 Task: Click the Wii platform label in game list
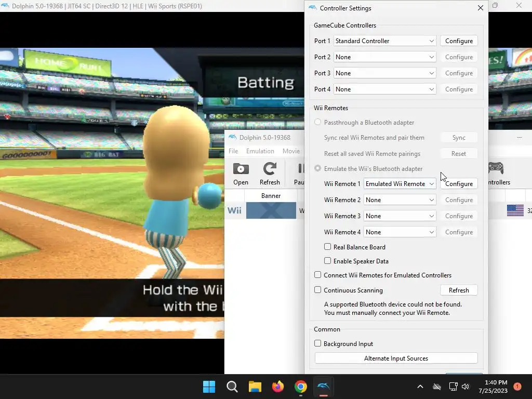tap(234, 210)
